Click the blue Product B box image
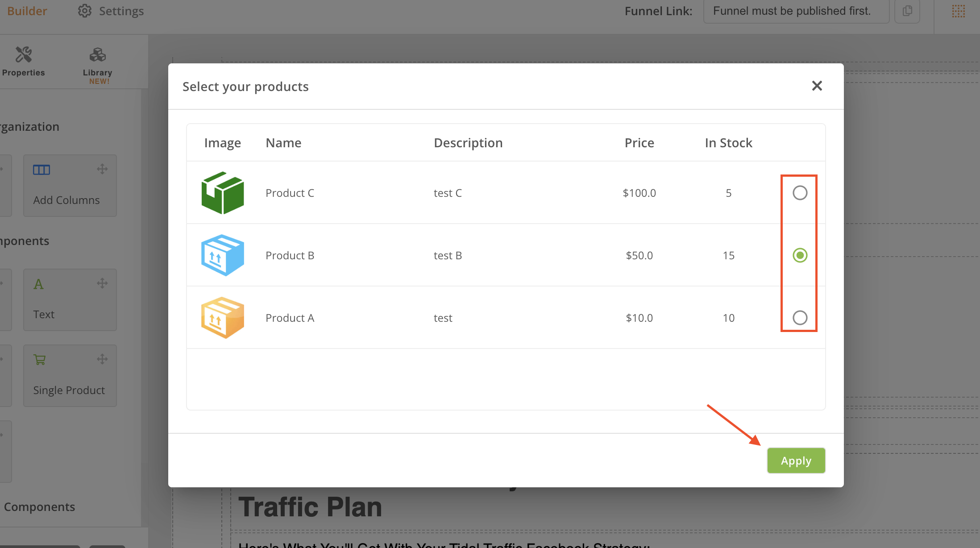 (222, 255)
